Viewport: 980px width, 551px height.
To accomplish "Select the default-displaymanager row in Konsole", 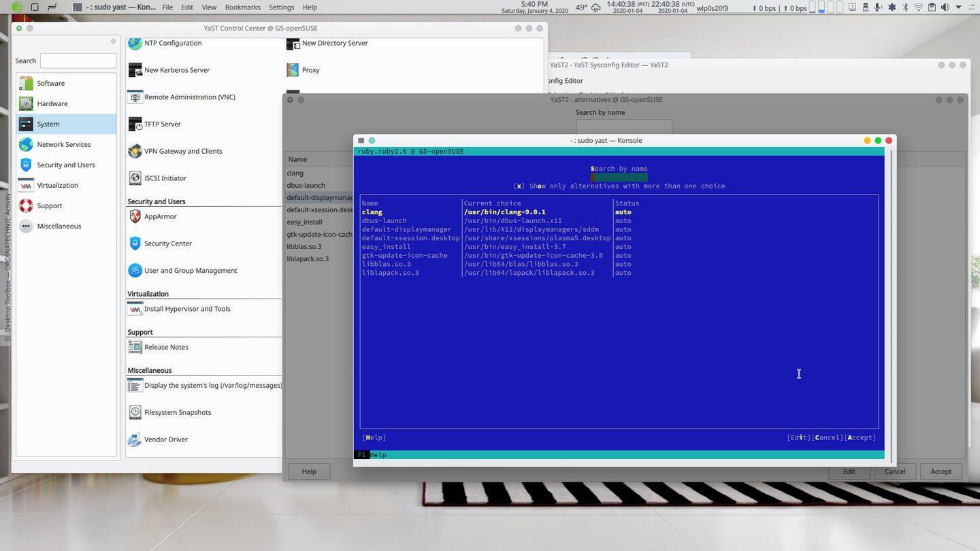I will [619, 229].
